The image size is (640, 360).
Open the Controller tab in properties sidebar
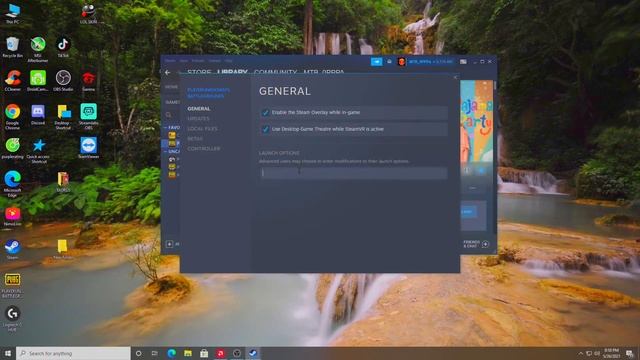point(204,149)
